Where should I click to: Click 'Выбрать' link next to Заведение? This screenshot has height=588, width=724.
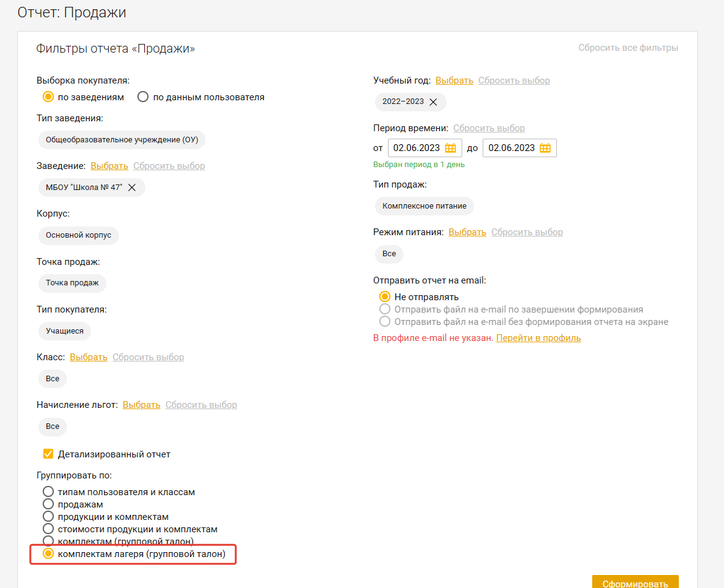[x=109, y=166]
